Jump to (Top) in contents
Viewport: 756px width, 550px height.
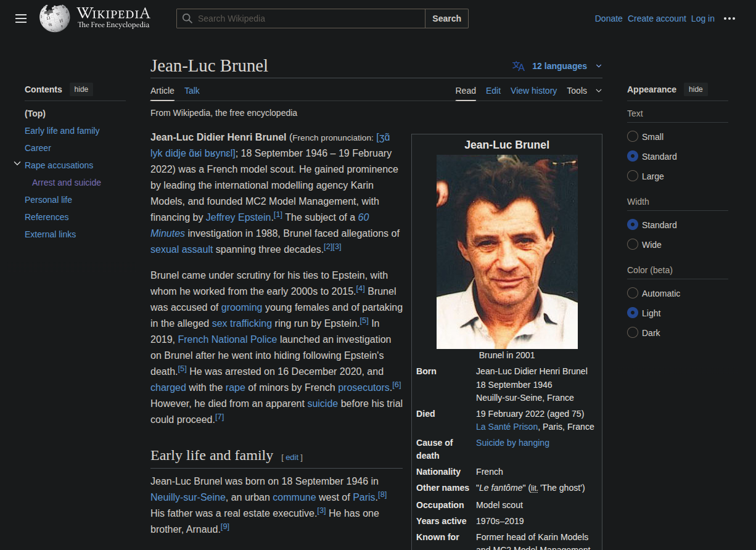click(35, 113)
